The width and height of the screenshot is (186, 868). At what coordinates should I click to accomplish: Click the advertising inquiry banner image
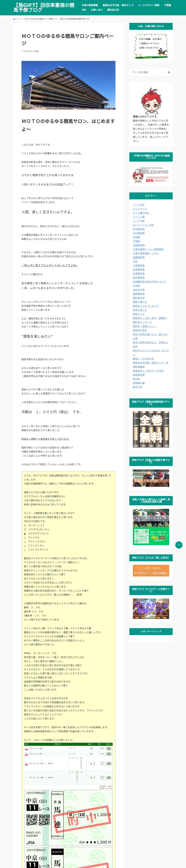pyautogui.click(x=151, y=46)
